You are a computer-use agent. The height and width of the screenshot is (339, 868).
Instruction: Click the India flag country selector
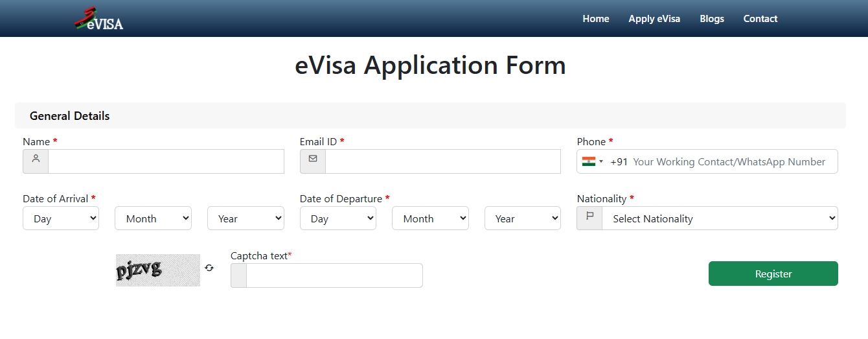tap(591, 161)
